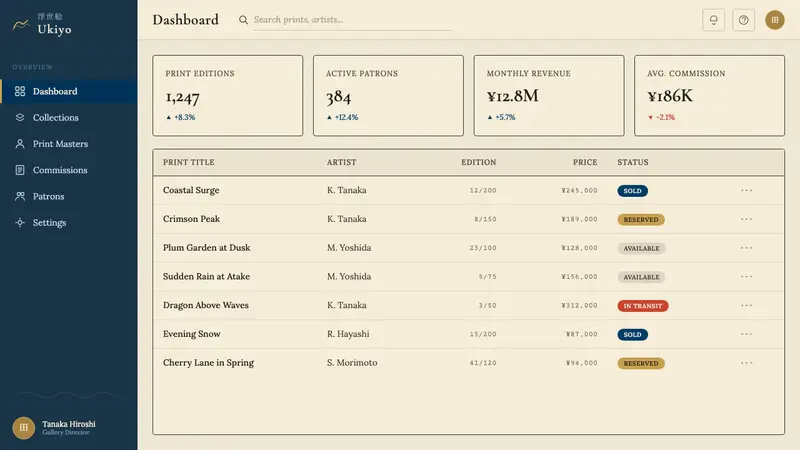
Task: Click the Dashboard grid icon in sidebar
Action: click(x=20, y=91)
